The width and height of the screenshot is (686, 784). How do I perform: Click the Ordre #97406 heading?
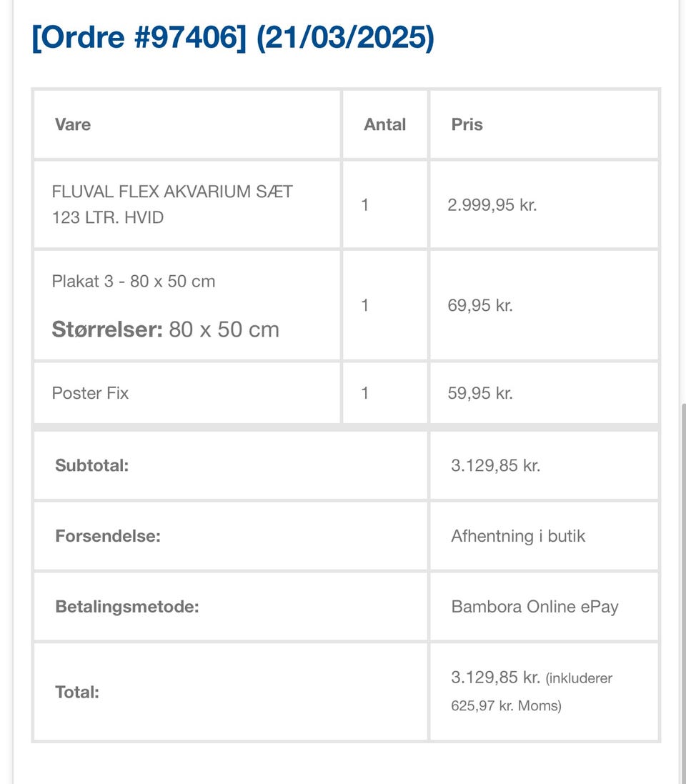point(232,37)
